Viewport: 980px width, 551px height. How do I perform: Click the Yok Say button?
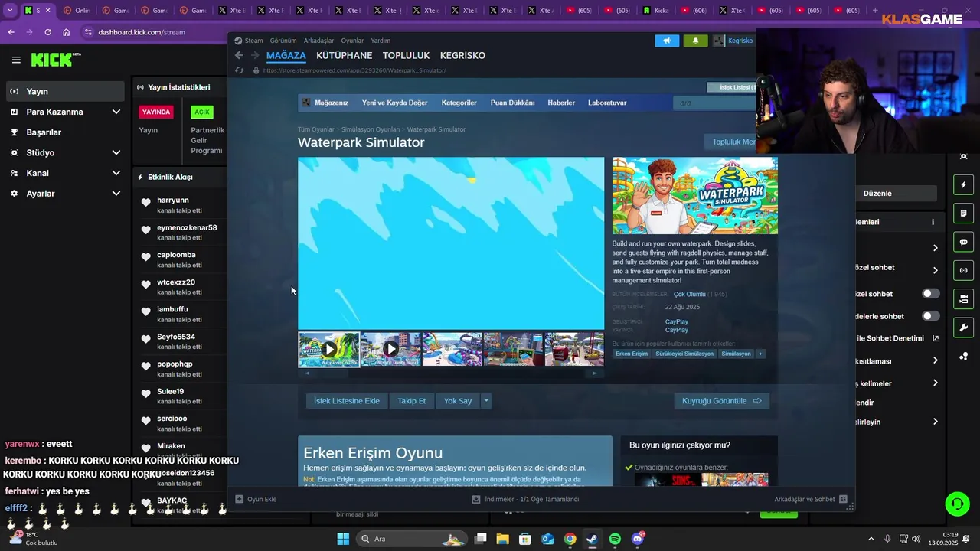[x=458, y=401]
